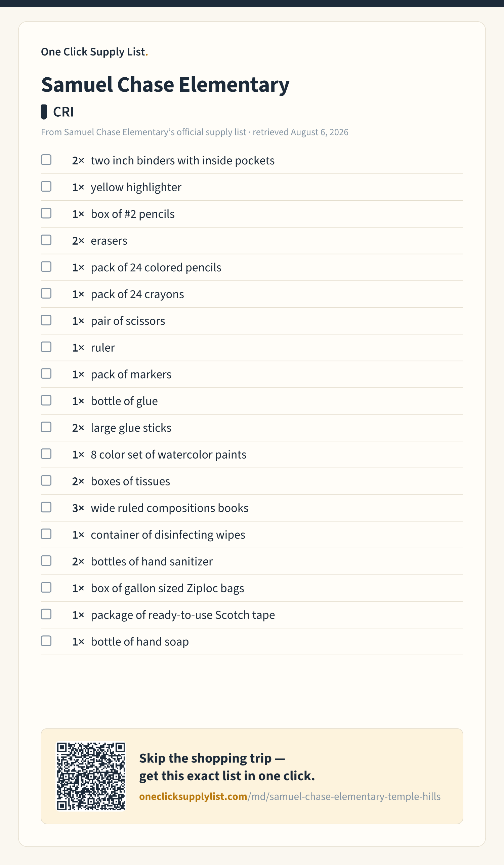Screen dimensions: 504x865
Task: Check the pack of markers box
Action: coord(46,373)
